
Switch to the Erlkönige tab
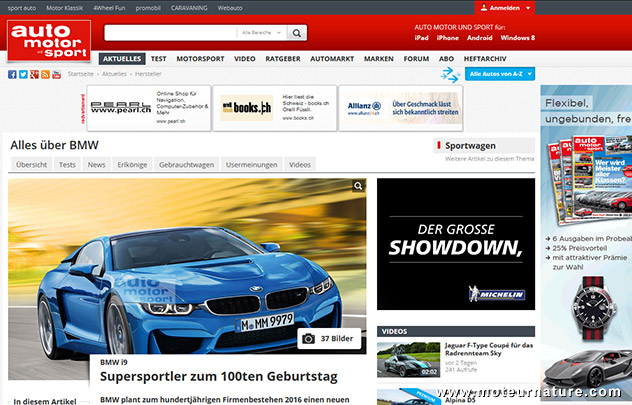[x=132, y=164]
